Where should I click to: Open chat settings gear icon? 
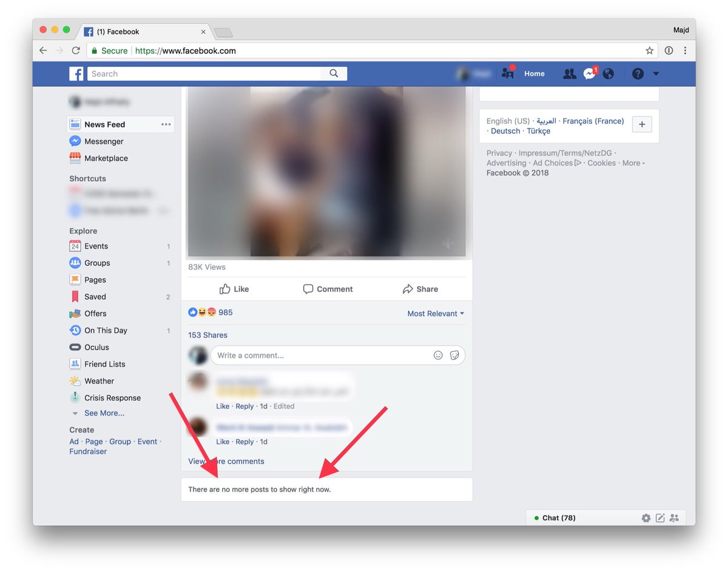[646, 518]
